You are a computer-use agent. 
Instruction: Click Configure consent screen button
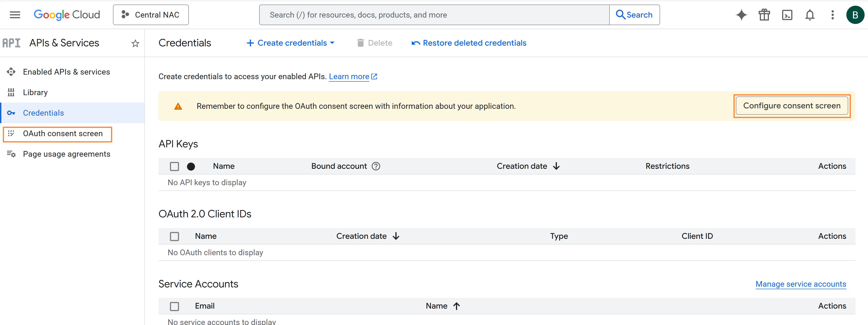792,106
